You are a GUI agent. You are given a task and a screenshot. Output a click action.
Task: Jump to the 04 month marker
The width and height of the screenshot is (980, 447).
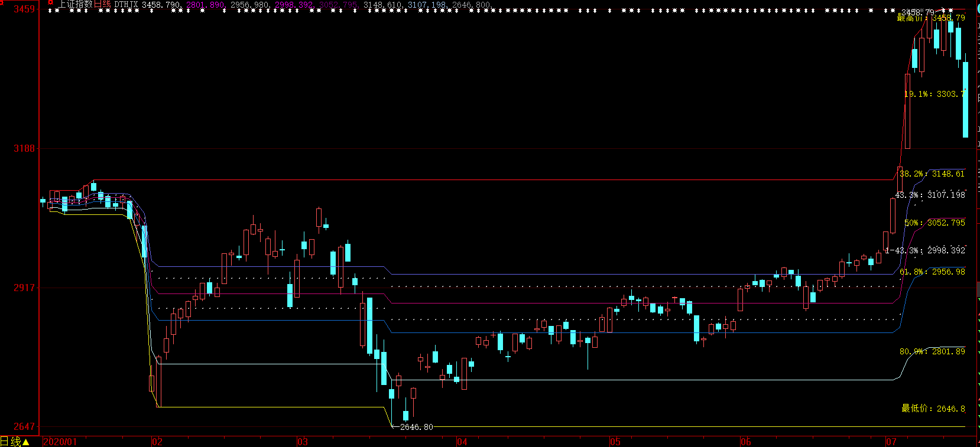pos(462,442)
